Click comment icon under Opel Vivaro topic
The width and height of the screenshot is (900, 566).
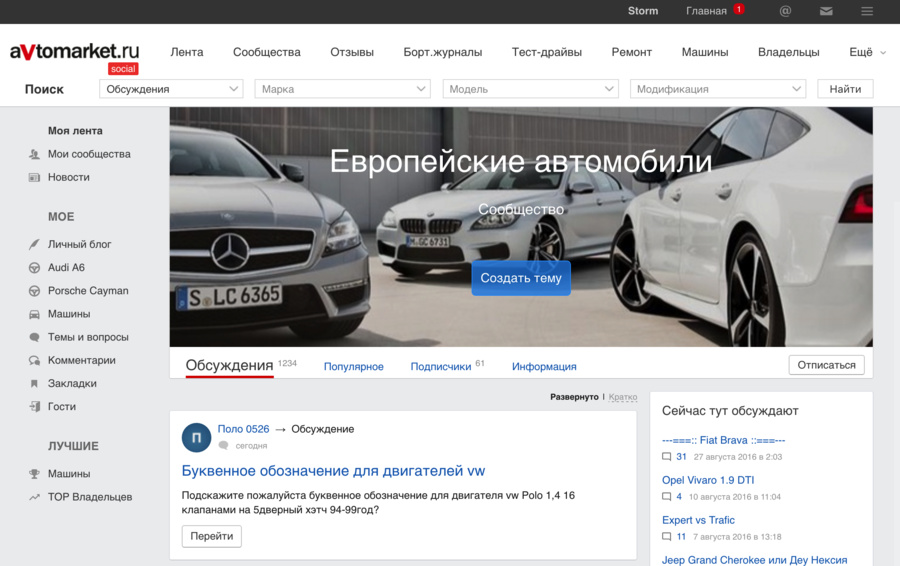[666, 497]
